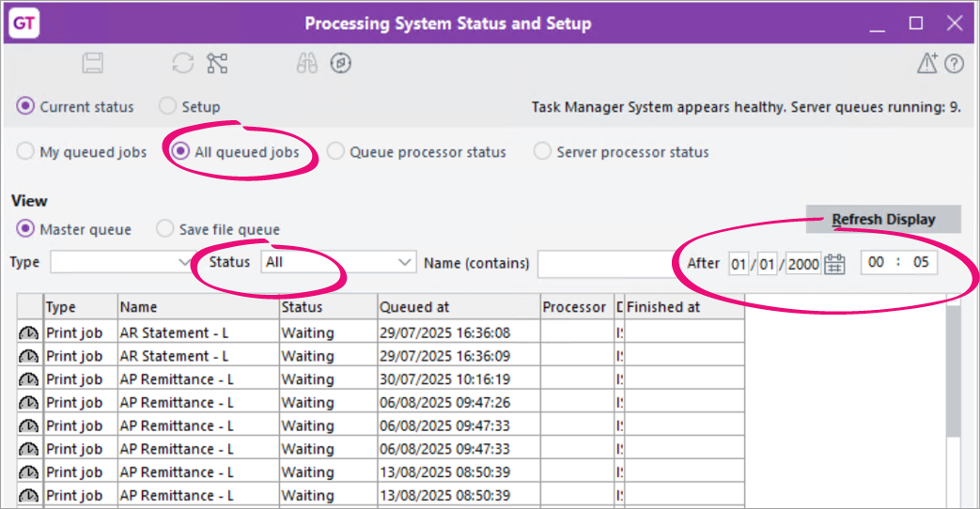The width and height of the screenshot is (980, 509).
Task: Select the Current status radio button
Action: point(25,106)
